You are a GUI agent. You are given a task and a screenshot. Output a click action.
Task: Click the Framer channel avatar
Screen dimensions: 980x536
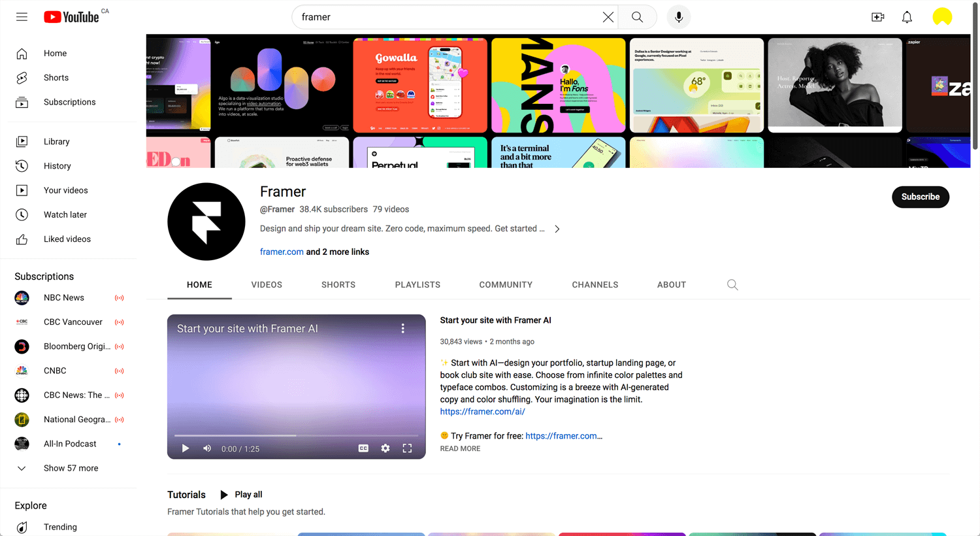tap(206, 222)
